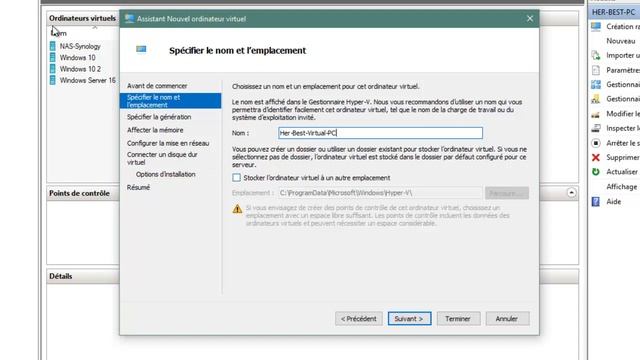Click the Arrêter le service icon
The width and height of the screenshot is (640, 360).
click(x=596, y=143)
